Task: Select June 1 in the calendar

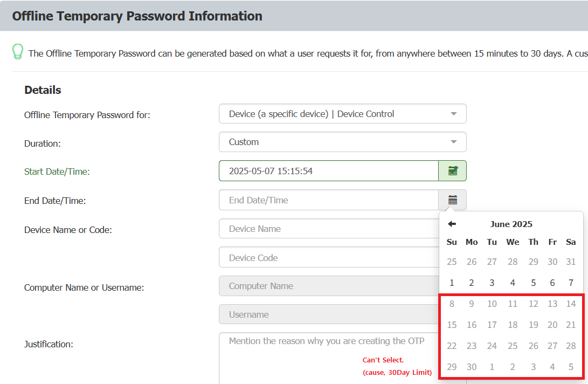Action: coord(452,283)
